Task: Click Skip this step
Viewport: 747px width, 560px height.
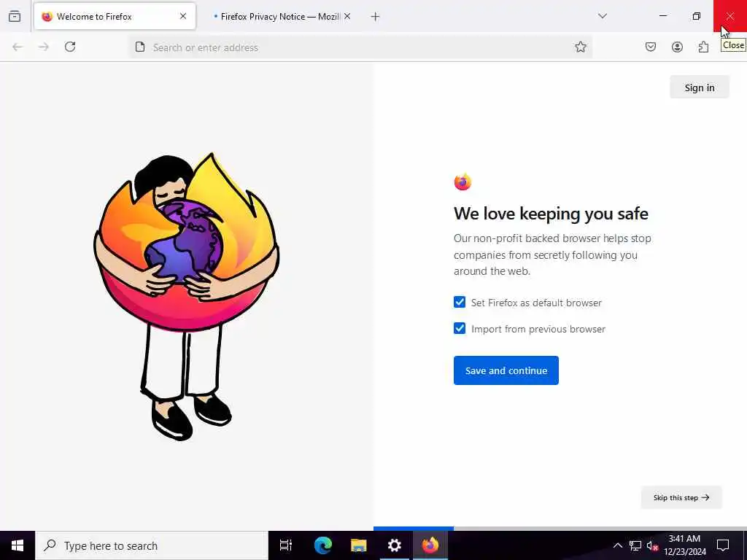Action: pyautogui.click(x=681, y=497)
